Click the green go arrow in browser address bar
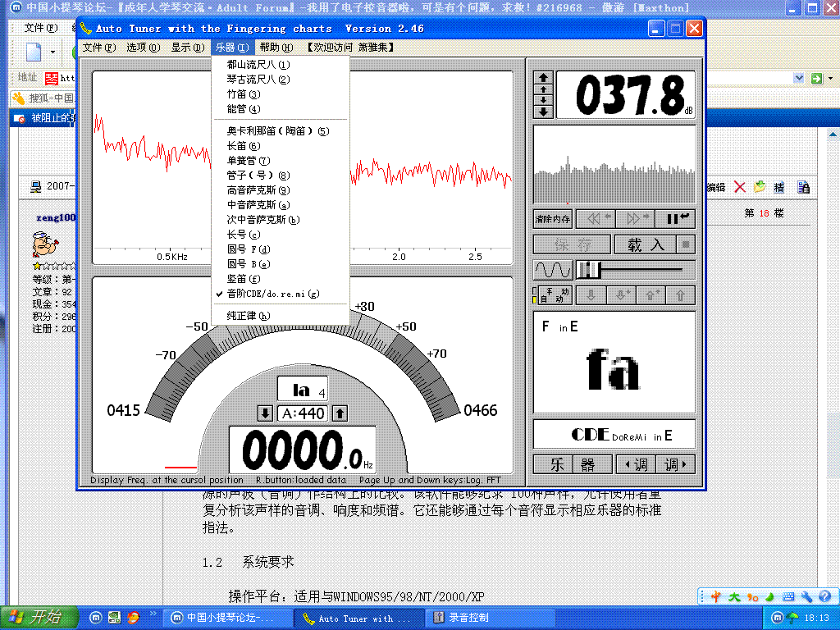 [x=816, y=78]
